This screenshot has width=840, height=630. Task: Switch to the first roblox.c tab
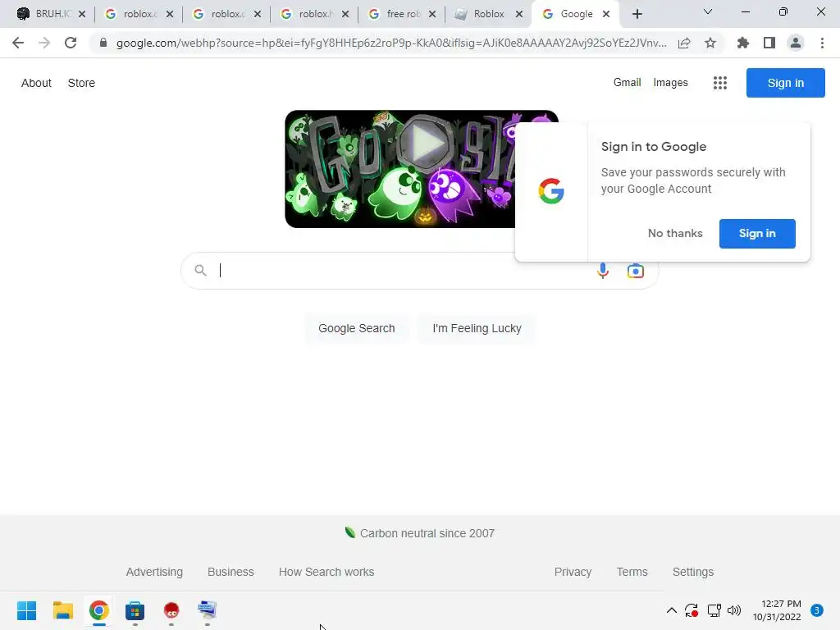point(133,14)
